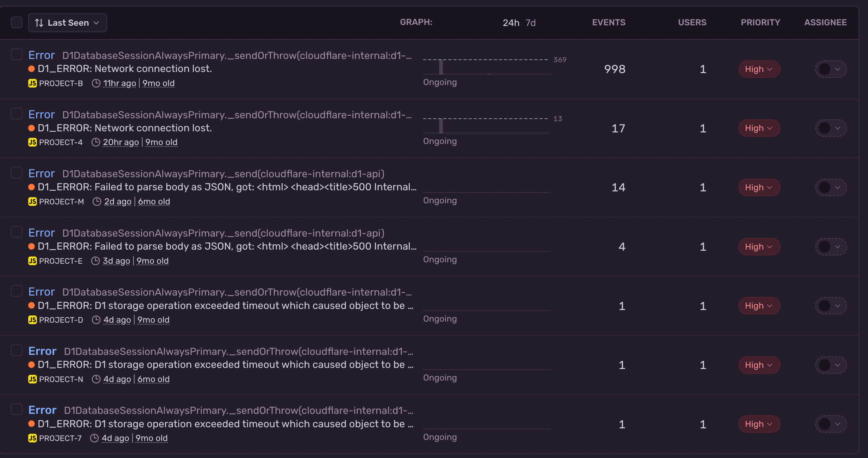Click the clock icon next to 20hr ago
868x458 pixels.
coord(96,142)
